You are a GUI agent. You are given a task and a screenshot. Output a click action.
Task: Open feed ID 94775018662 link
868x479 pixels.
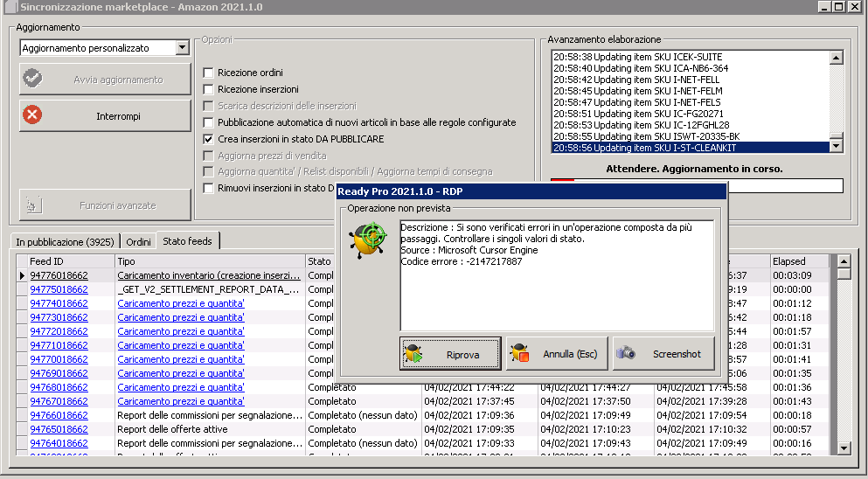tap(59, 289)
